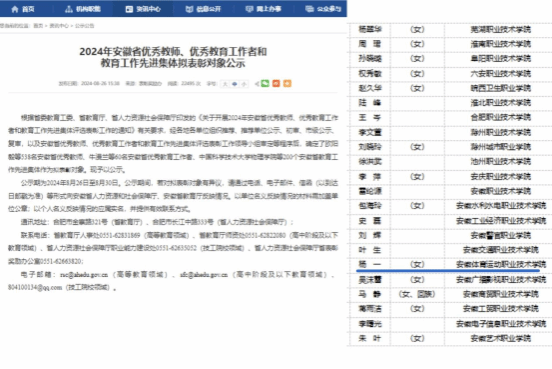Click 首页 link in breadcrumb

[38, 26]
